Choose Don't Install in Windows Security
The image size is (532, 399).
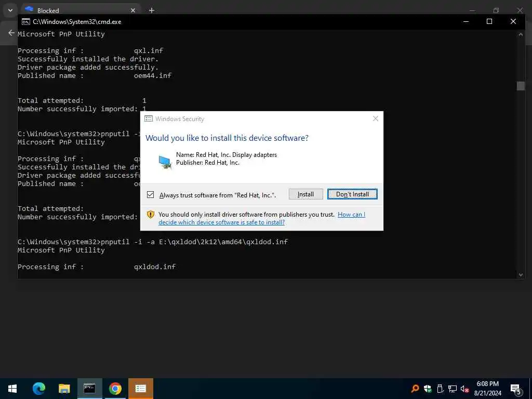352,194
